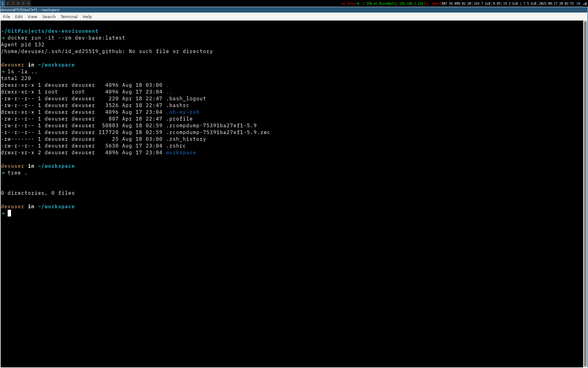Open the Search menu
Screen dimensions: 588x368
point(49,17)
